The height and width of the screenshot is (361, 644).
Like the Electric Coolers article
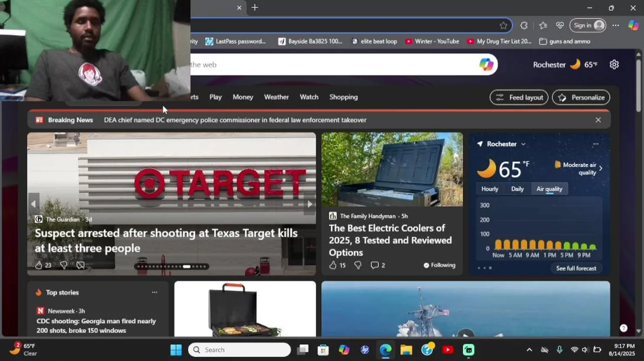(333, 265)
